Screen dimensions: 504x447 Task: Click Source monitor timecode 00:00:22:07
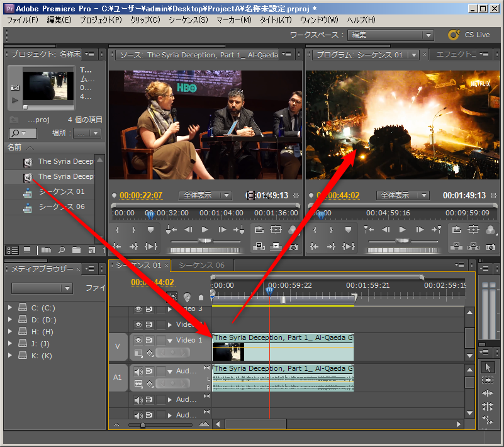[141, 196]
